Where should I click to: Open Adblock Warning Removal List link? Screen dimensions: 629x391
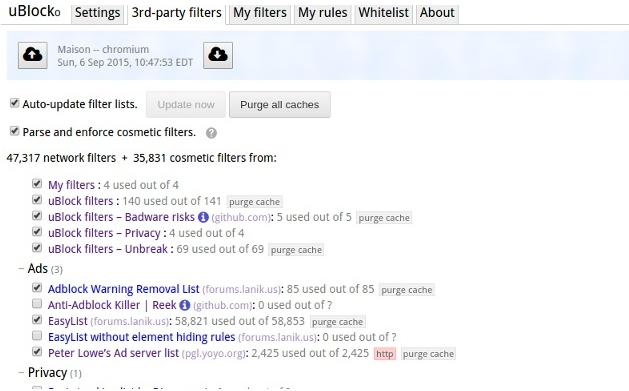124,289
